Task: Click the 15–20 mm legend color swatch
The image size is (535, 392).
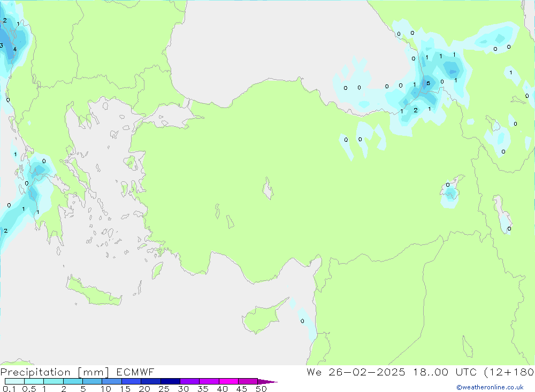Action: tap(132, 381)
